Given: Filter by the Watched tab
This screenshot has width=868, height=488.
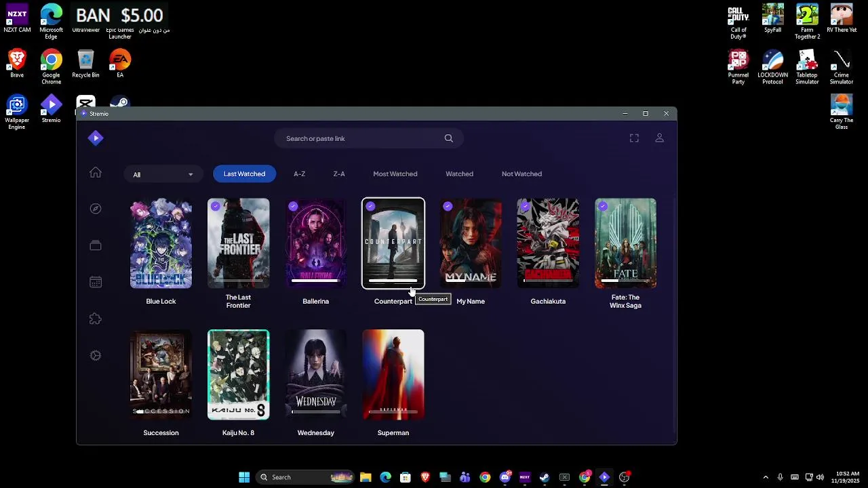Looking at the screenshot, I should (459, 174).
